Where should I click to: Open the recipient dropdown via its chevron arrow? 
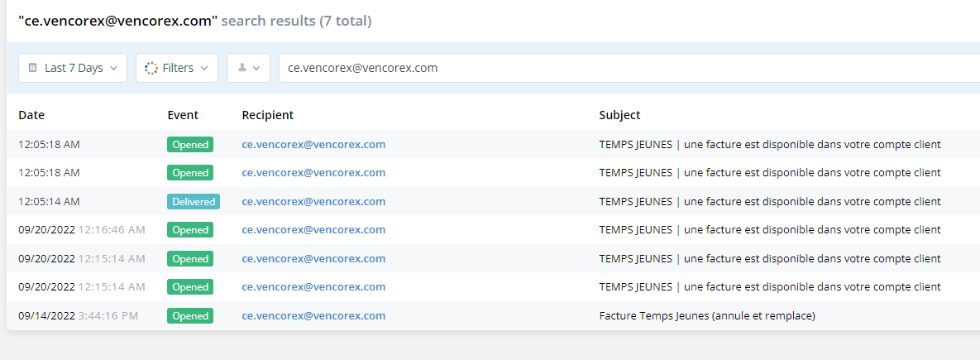pyautogui.click(x=256, y=68)
